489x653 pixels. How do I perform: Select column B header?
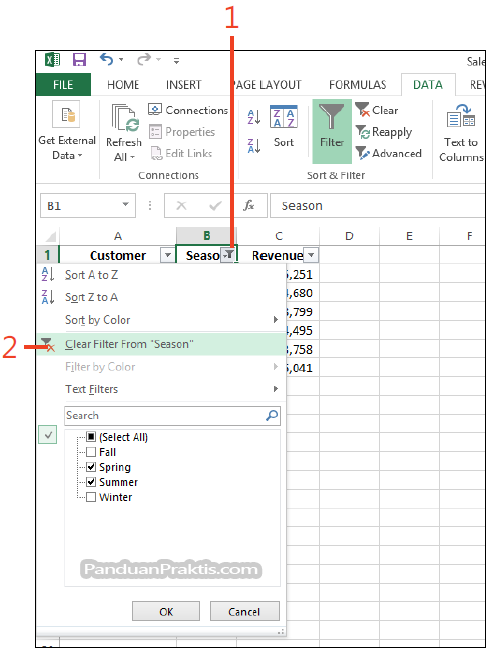pos(207,236)
